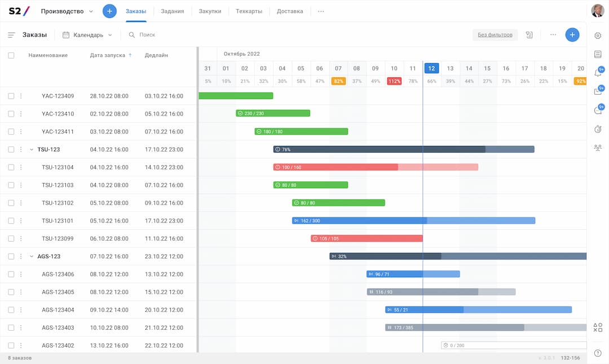Image resolution: width=609 pixels, height=364 pixels.
Task: Open the shapes apps icon in right sidebar
Action: (598, 327)
